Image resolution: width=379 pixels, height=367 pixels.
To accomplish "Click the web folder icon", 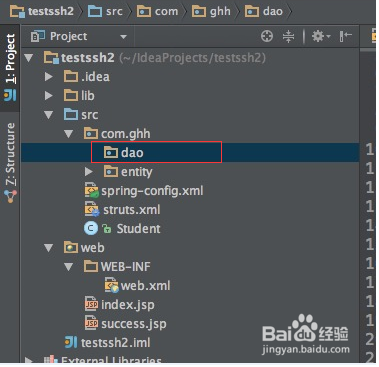I will coord(71,248).
